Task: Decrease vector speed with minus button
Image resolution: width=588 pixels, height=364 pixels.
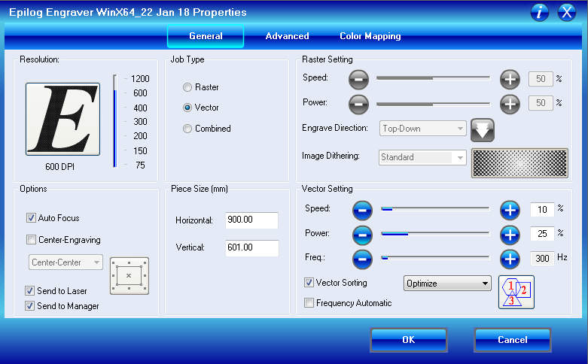Action: (362, 211)
